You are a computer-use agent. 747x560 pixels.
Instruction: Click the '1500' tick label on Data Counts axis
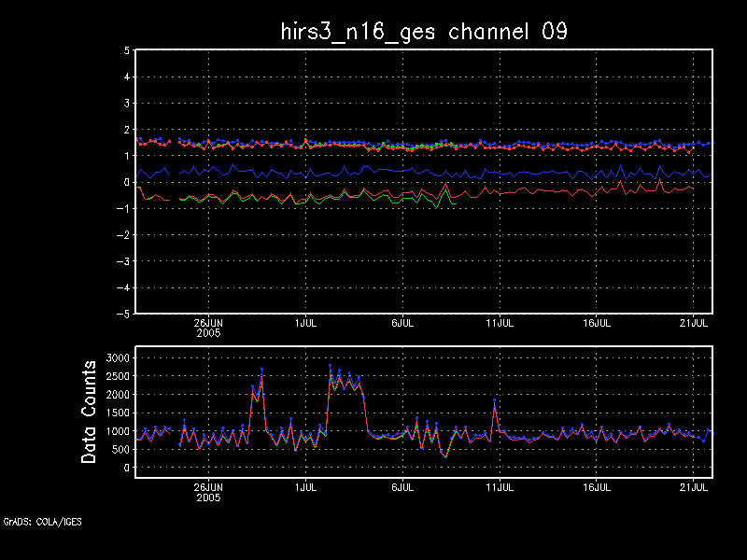[116, 413]
